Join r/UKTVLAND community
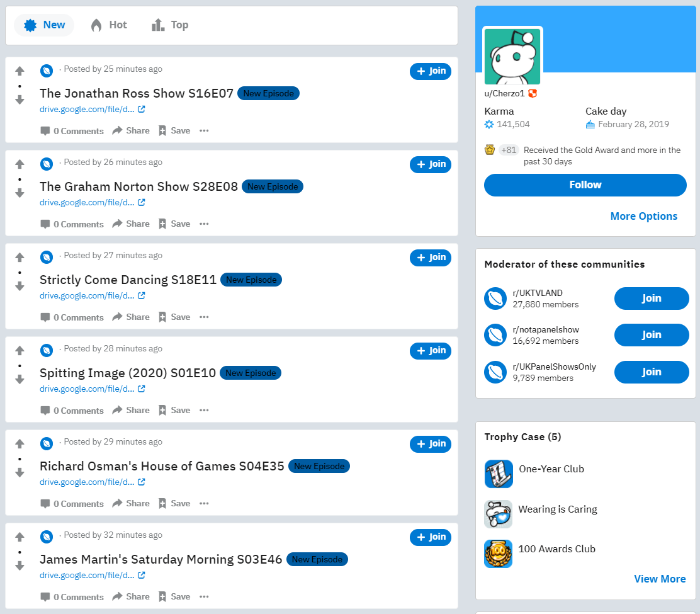The image size is (700, 614). pyautogui.click(x=652, y=298)
